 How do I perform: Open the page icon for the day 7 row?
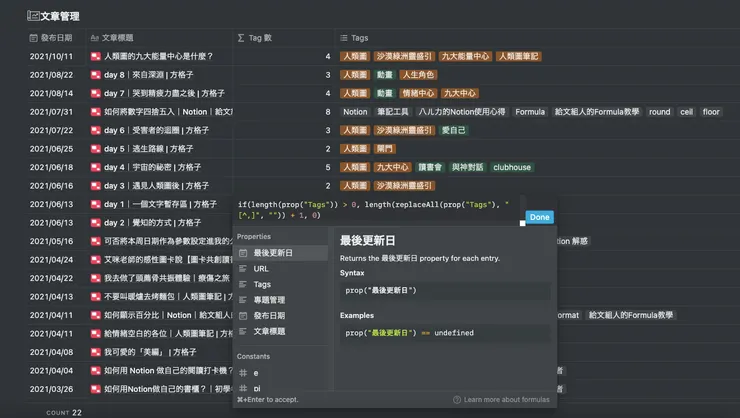(x=96, y=93)
